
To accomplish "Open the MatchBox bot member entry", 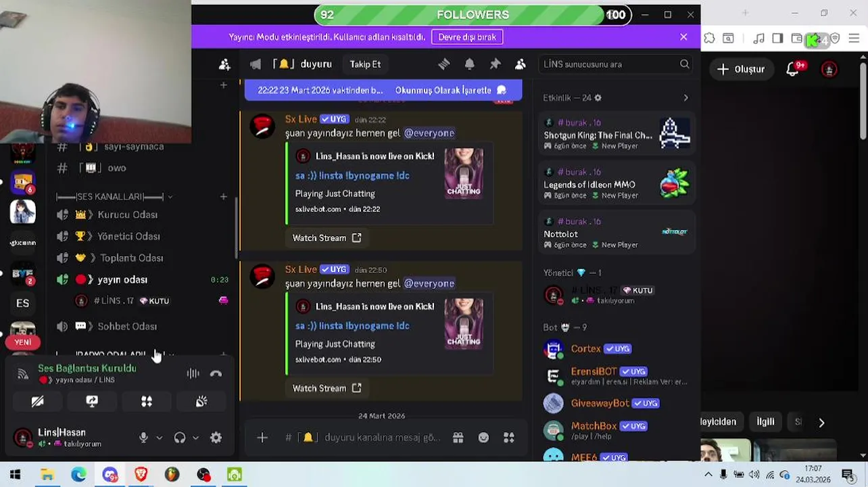I will coord(617,430).
